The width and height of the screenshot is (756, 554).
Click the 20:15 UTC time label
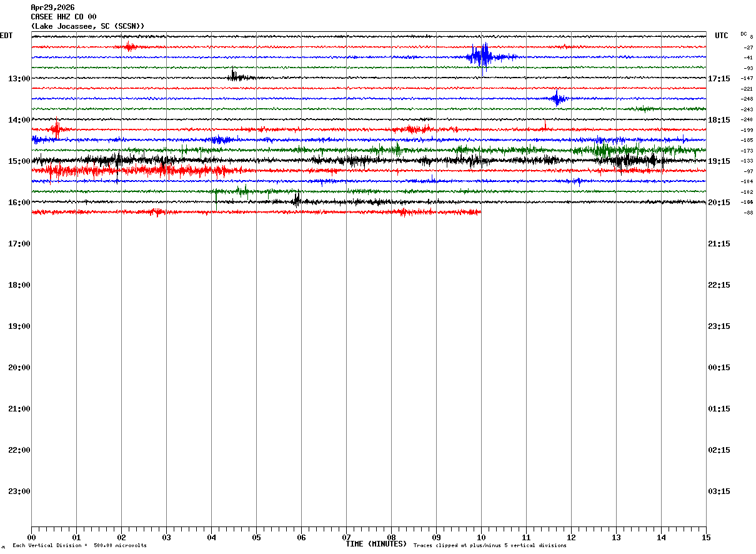719,203
